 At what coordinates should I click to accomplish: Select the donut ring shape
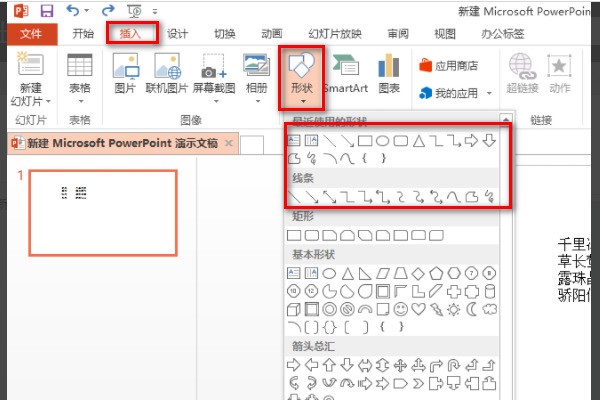pyautogui.click(x=329, y=309)
